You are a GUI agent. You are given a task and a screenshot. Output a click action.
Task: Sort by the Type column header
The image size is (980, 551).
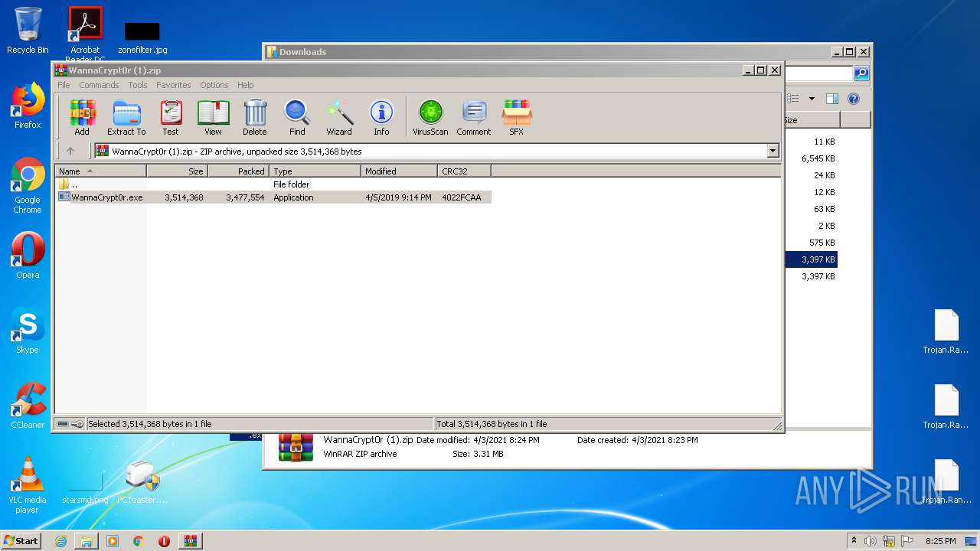315,171
